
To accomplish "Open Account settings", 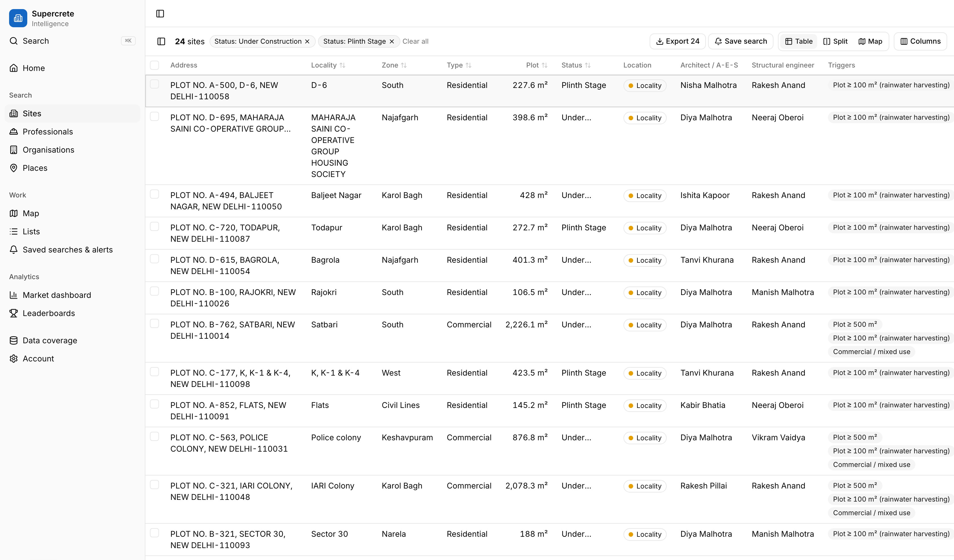I will pyautogui.click(x=72, y=359).
